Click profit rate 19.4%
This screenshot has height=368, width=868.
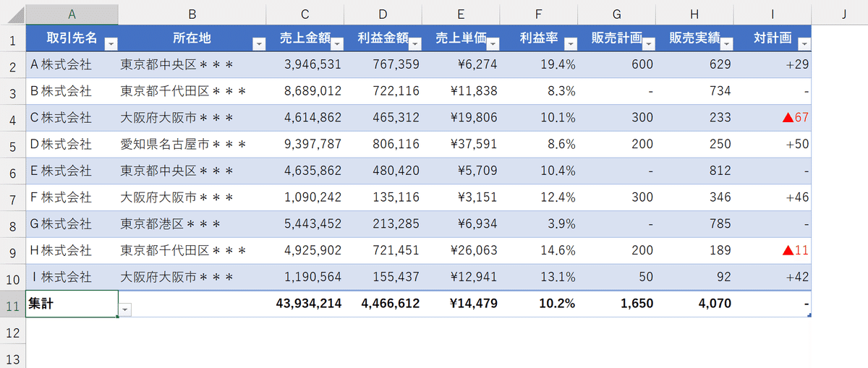coord(539,64)
